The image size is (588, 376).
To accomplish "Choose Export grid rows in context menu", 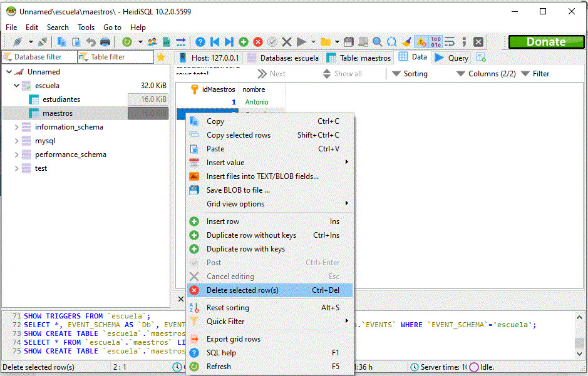I will click(270, 339).
